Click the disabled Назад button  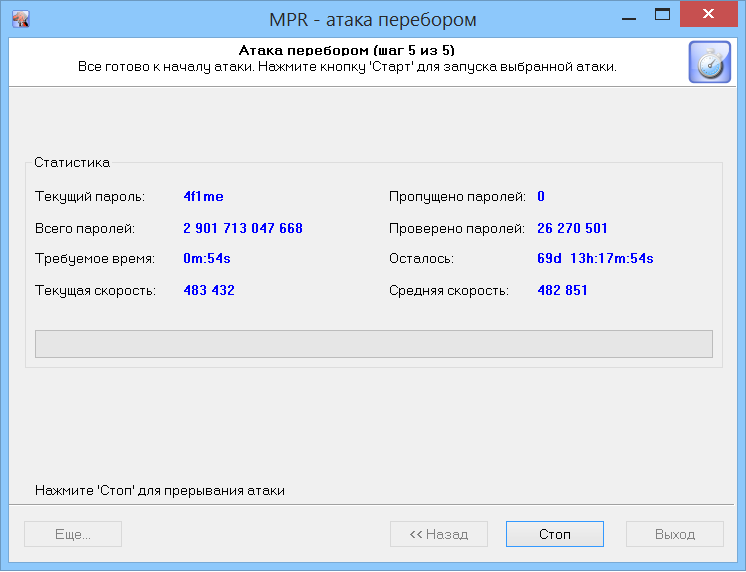pos(439,534)
